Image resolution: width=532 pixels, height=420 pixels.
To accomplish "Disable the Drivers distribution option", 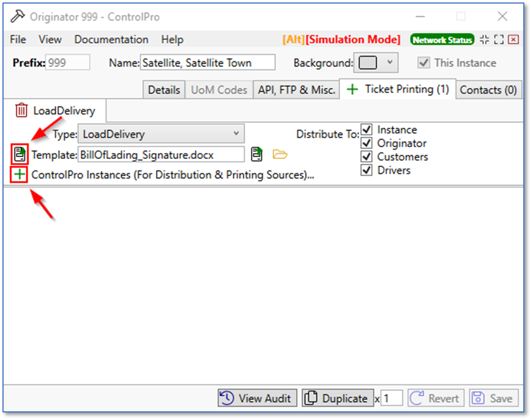I will (x=367, y=170).
